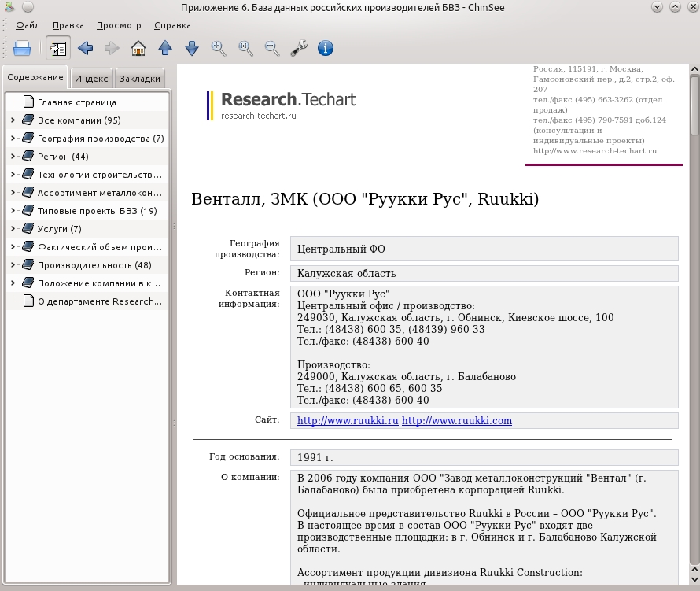Screen dimensions: 700x591
Task: Select Главная страница in contents tree
Action: 77,102
